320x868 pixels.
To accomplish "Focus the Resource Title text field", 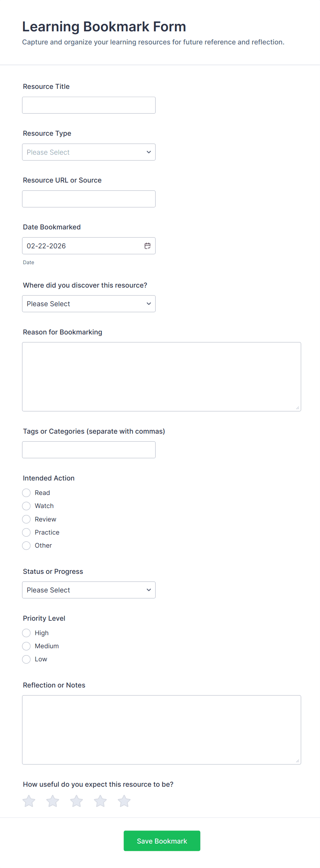I will pos(89,105).
